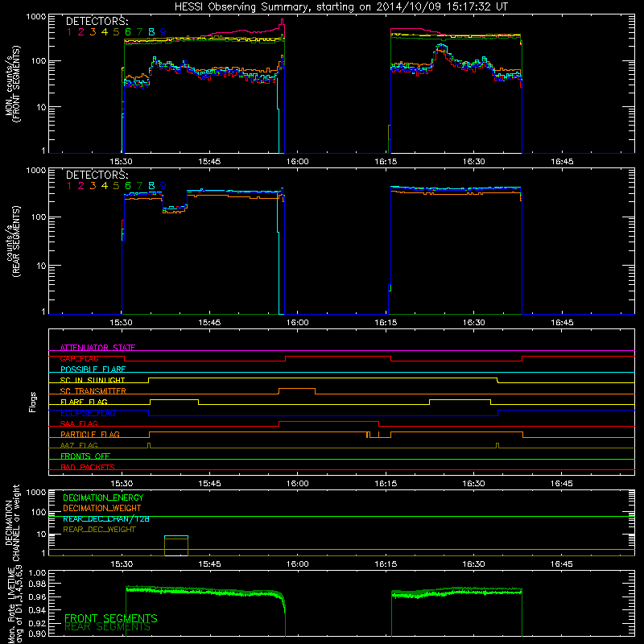Pick green detector 6 in rear segments legend
Viewport: 644px width, 644px height.
pyautogui.click(x=128, y=186)
